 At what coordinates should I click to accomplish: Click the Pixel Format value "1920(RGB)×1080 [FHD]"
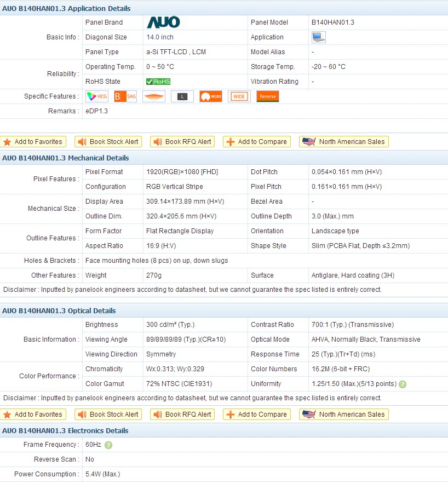tap(182, 172)
